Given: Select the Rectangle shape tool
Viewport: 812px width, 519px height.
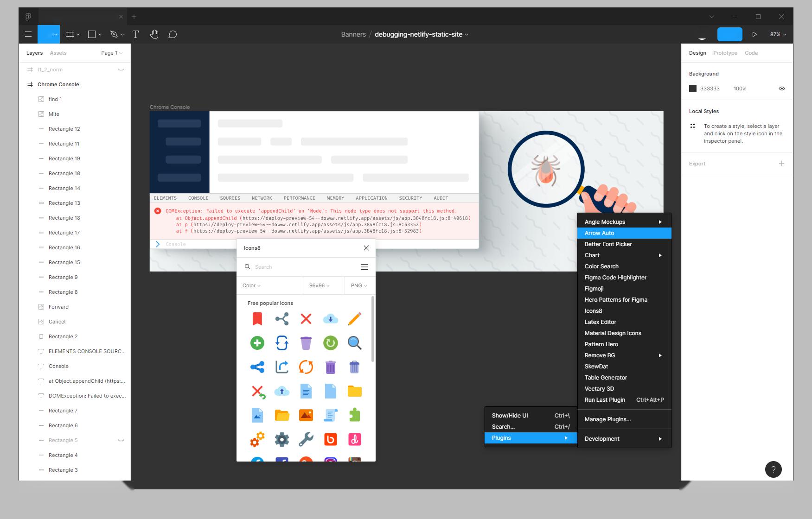Looking at the screenshot, I should pos(92,34).
